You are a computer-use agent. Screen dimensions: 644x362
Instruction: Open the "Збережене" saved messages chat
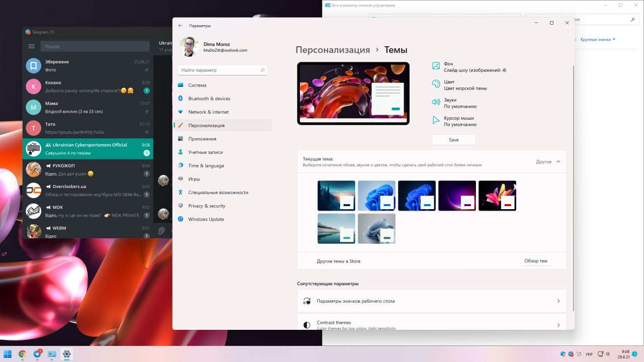[x=88, y=65]
